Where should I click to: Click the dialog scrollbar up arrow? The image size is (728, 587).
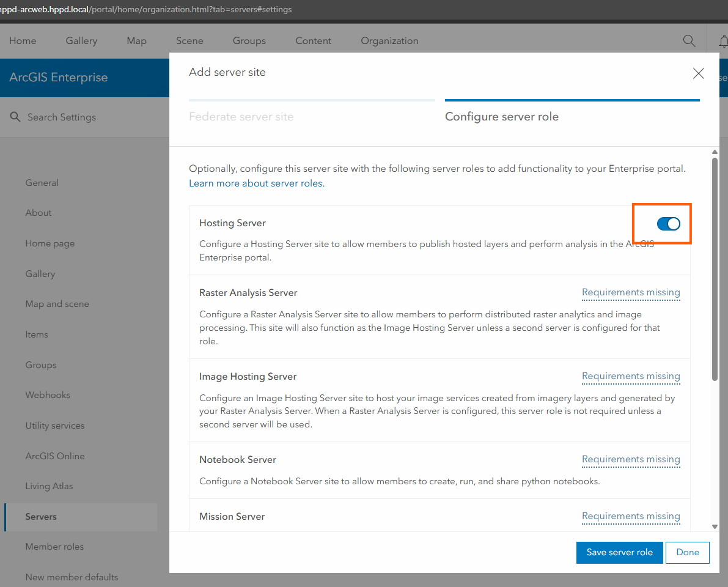coord(715,152)
